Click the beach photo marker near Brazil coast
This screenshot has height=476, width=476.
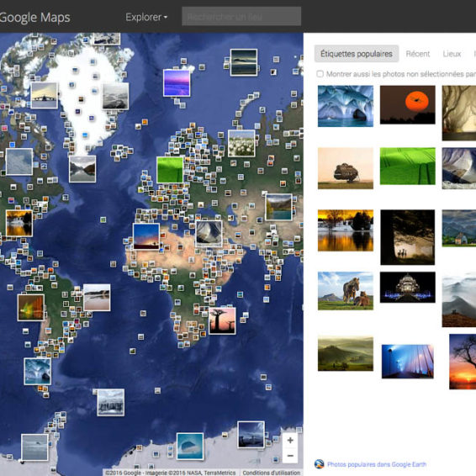97,298
